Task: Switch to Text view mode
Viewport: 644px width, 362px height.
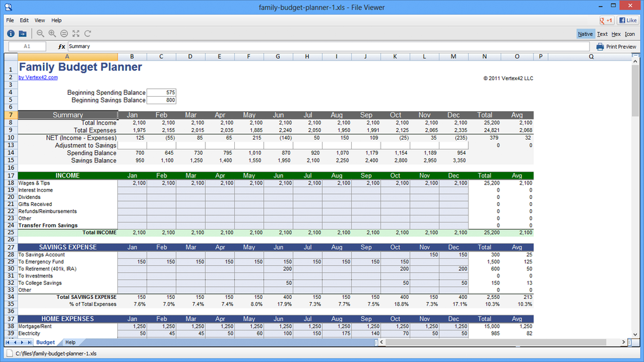Action: pyautogui.click(x=602, y=34)
